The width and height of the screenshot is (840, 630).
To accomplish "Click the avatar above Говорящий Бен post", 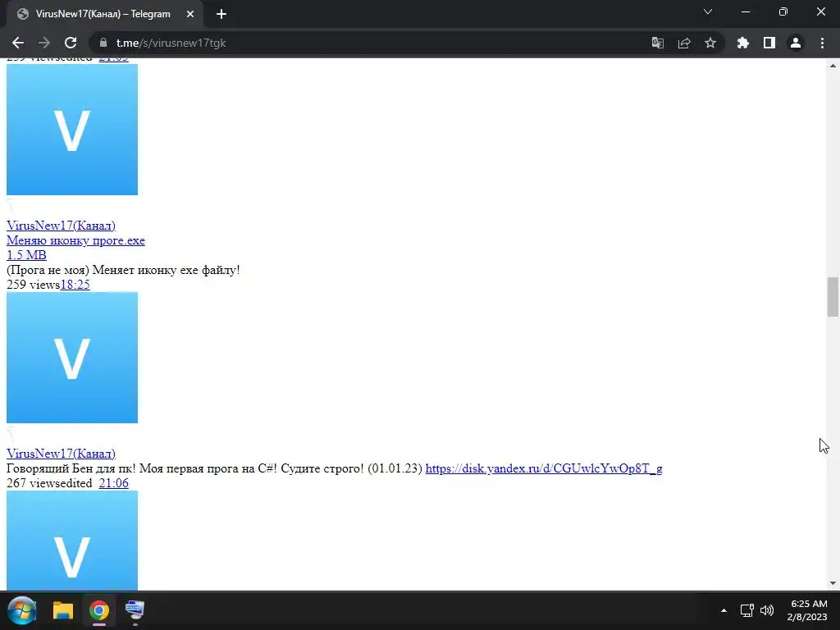I will [72, 358].
